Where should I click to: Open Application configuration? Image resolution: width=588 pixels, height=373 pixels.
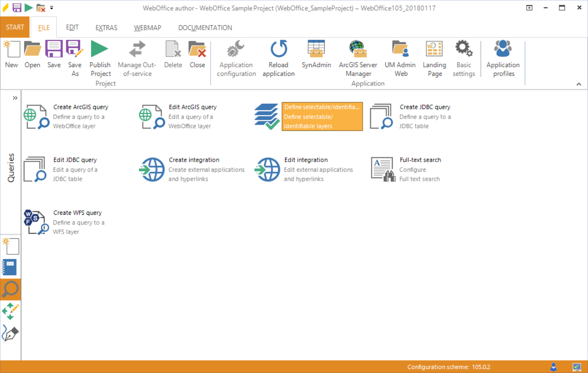tap(236, 57)
